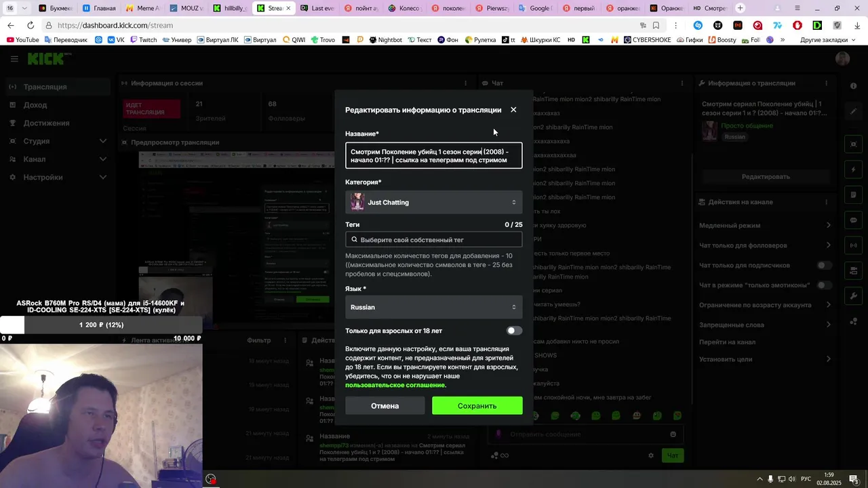
Task: Close the edit stream info dialog
Action: 513,110
